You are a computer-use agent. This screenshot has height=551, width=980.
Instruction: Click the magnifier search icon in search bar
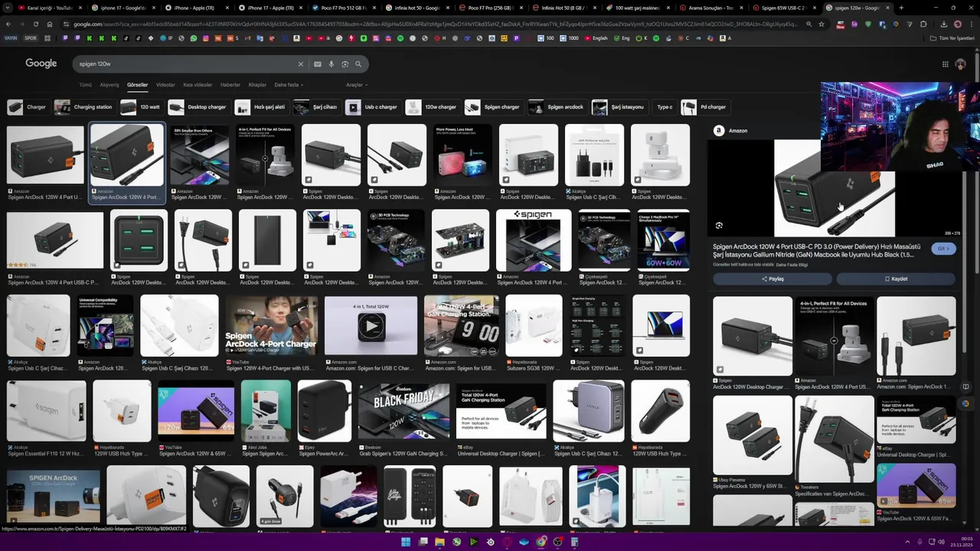coord(359,64)
